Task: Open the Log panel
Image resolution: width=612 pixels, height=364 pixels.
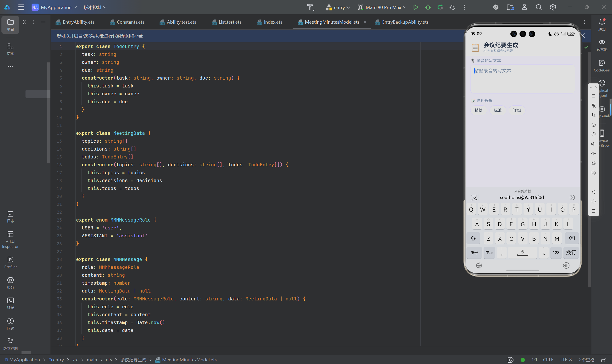Action: (10, 217)
